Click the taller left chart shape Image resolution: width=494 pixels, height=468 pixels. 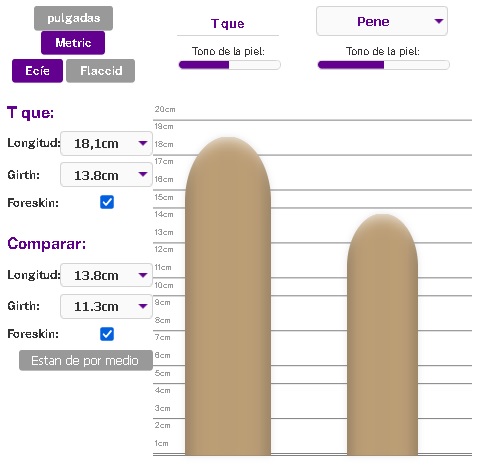pyautogui.click(x=228, y=296)
